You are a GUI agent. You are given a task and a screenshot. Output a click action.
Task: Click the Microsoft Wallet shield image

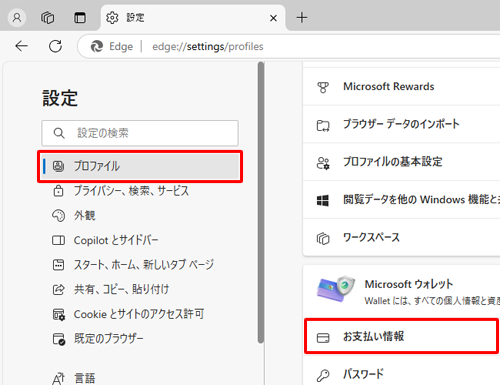click(336, 289)
